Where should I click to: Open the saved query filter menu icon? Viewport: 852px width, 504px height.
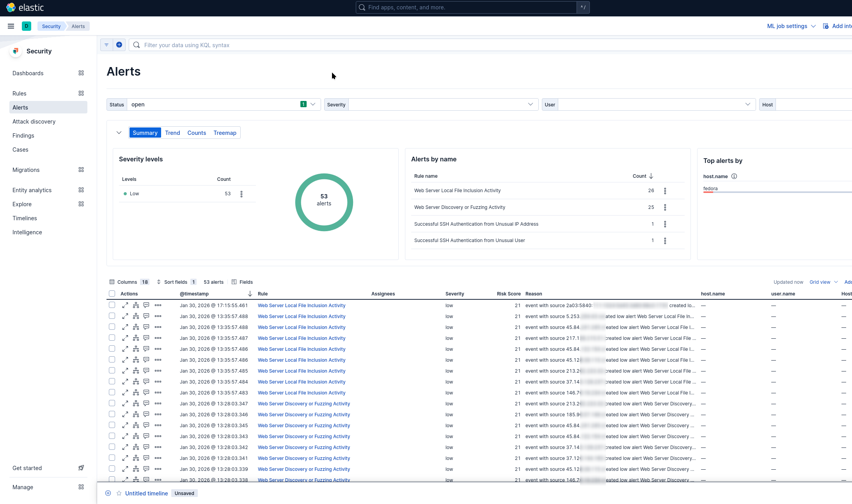click(106, 45)
